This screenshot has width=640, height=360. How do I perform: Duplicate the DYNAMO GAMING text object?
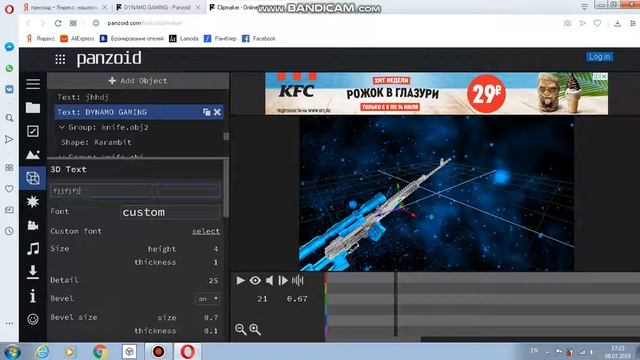[x=207, y=112]
